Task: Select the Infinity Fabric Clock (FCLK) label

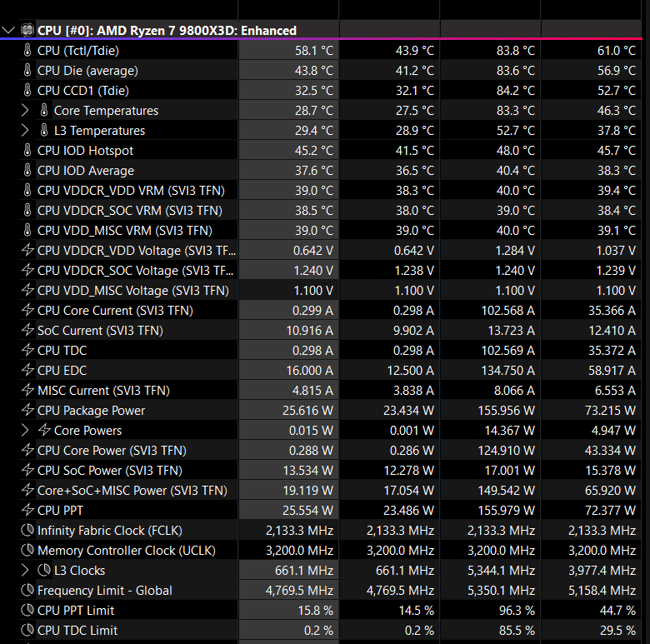Action: 110,531
